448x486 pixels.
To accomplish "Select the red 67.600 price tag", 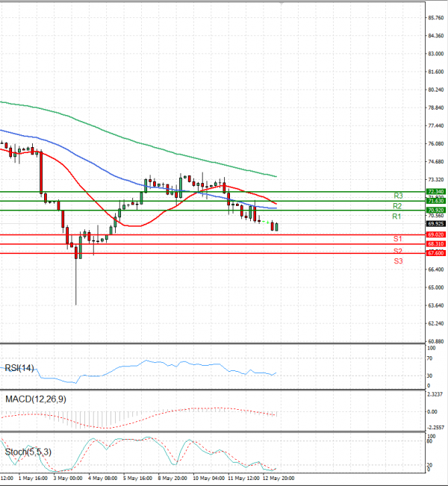I will [x=436, y=253].
